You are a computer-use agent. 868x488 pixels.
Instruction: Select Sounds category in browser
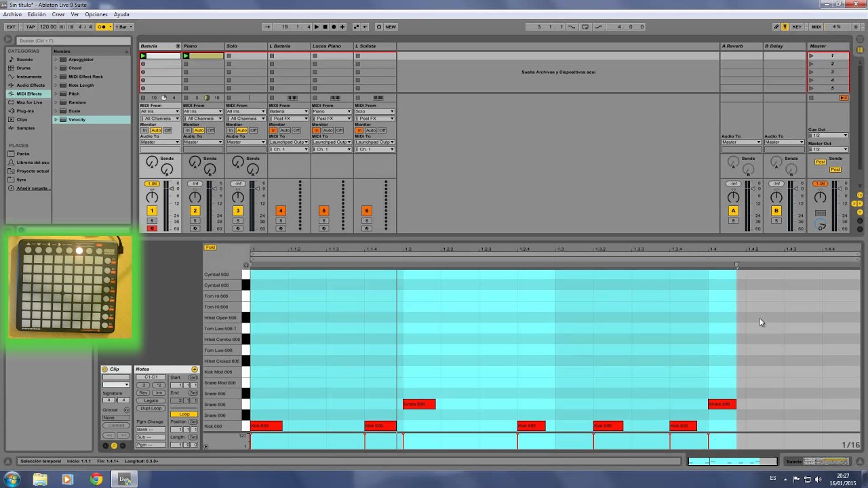click(24, 60)
